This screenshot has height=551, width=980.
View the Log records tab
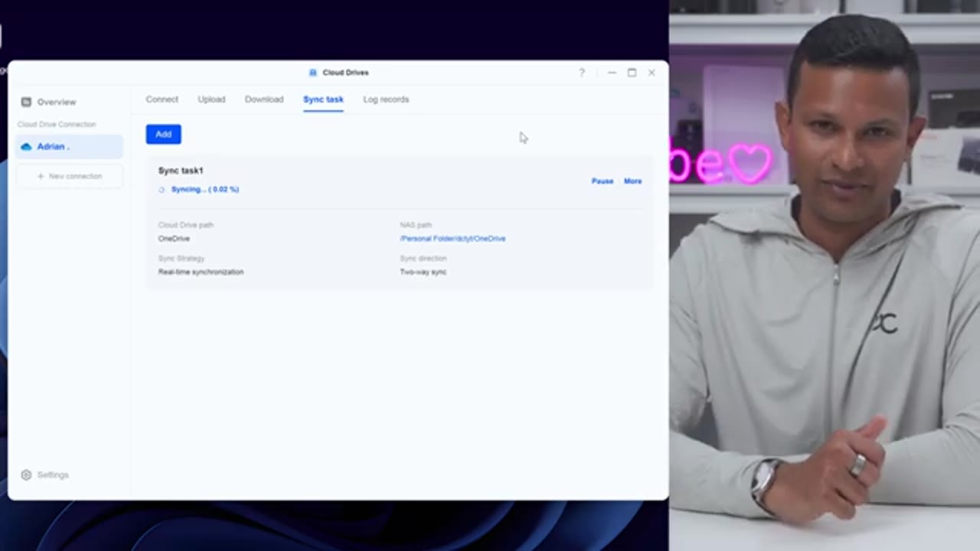[x=386, y=99]
